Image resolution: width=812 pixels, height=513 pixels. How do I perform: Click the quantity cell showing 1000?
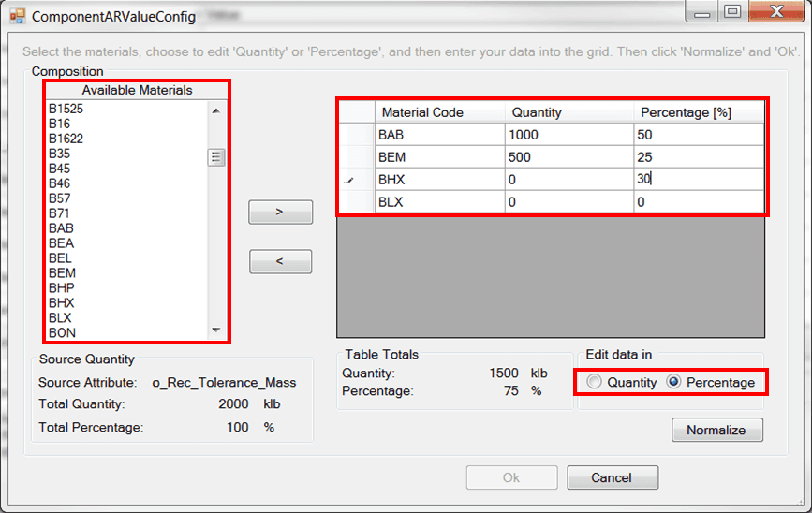click(569, 135)
